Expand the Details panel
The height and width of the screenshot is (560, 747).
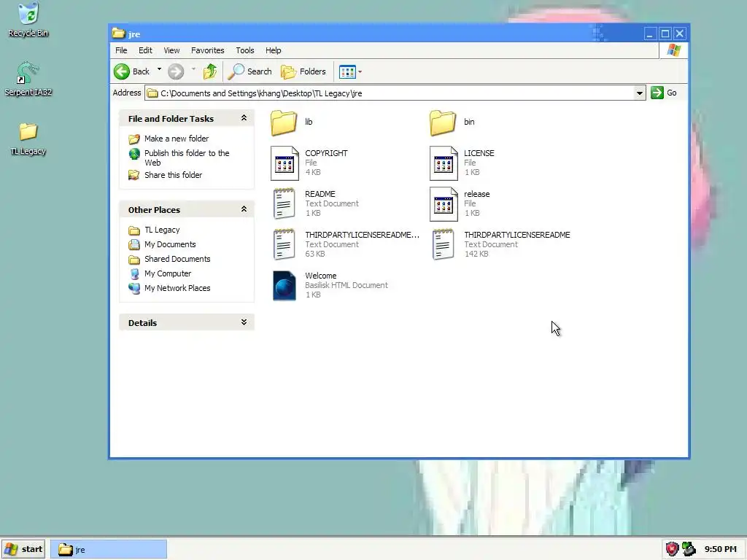(244, 322)
